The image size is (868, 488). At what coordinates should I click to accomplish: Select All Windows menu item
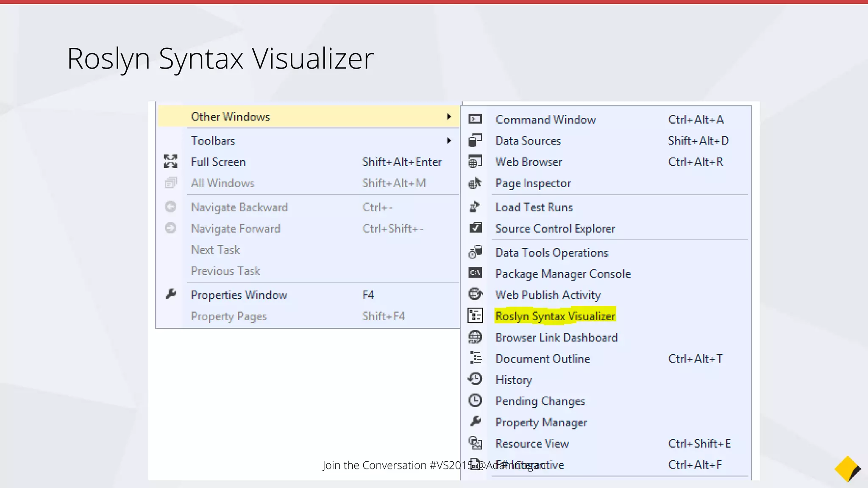309,183
